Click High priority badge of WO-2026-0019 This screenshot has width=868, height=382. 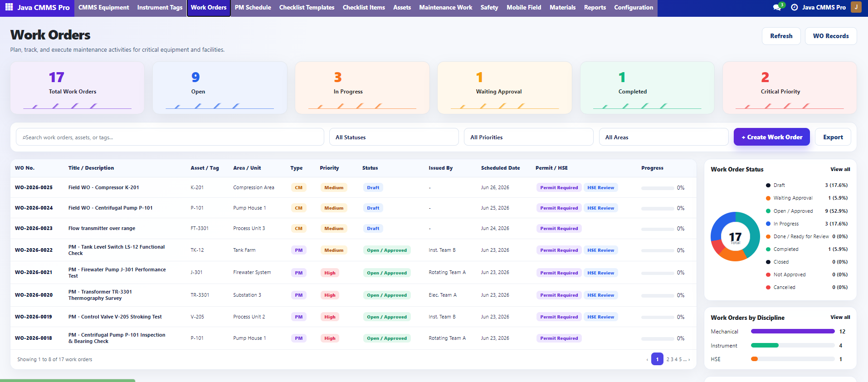tap(330, 317)
